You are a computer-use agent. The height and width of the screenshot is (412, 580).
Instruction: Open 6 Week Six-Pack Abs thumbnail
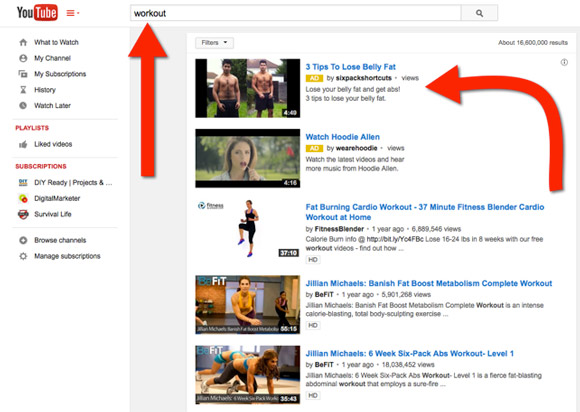(247, 375)
